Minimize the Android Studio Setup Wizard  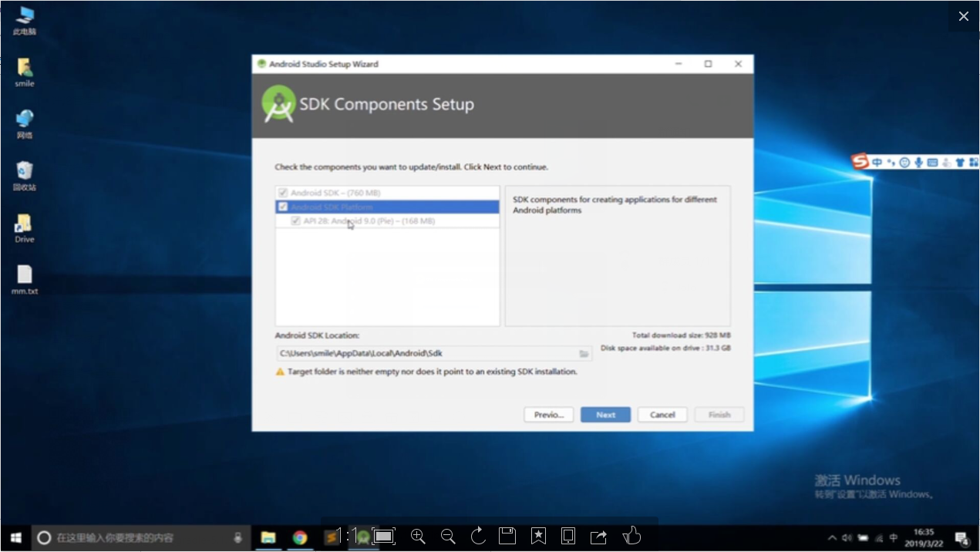click(x=679, y=64)
